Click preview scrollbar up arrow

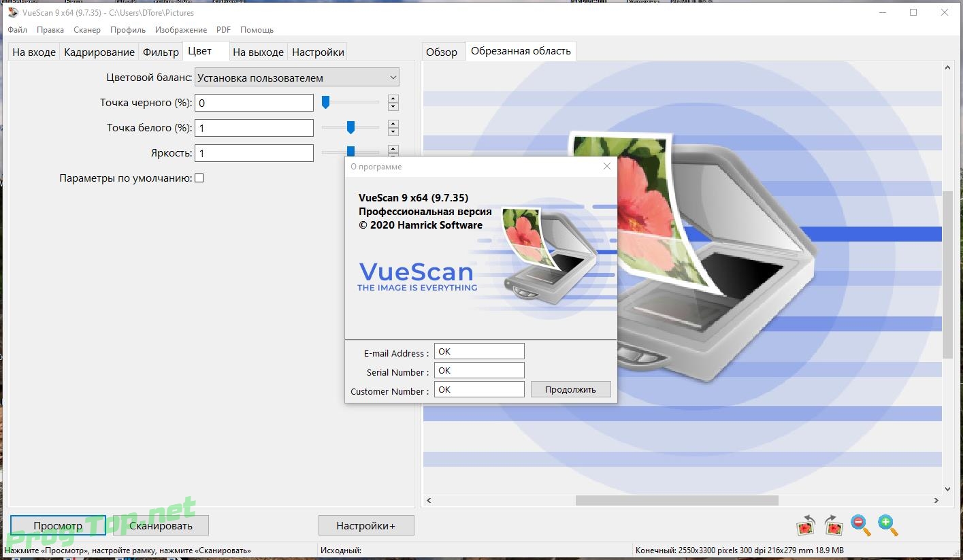tap(947, 67)
